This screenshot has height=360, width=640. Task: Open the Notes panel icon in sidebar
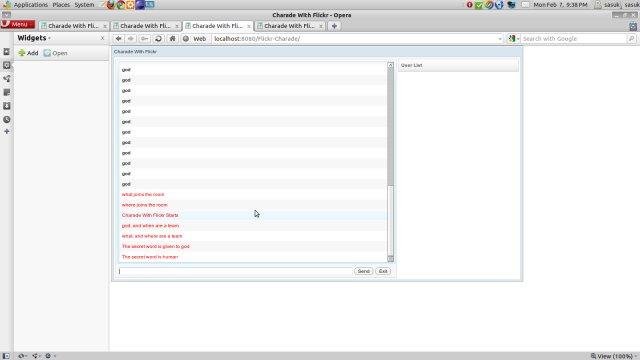(7, 93)
